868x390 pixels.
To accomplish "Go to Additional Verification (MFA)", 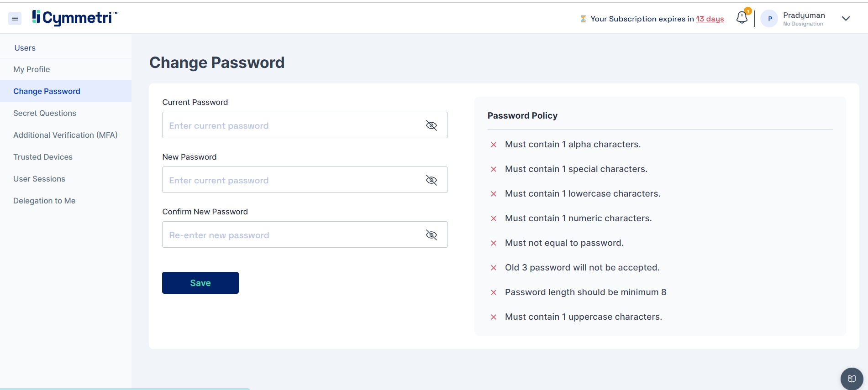I will [65, 135].
